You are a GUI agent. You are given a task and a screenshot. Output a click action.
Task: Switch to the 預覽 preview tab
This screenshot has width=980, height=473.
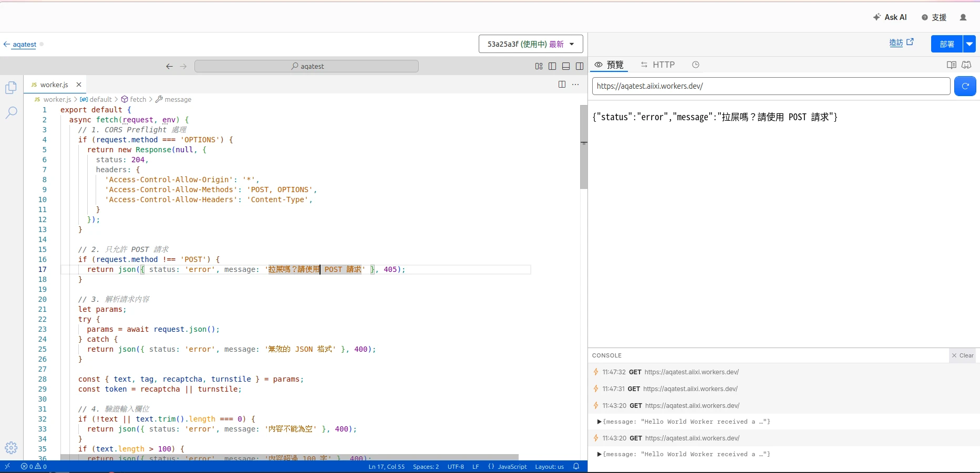pos(609,65)
